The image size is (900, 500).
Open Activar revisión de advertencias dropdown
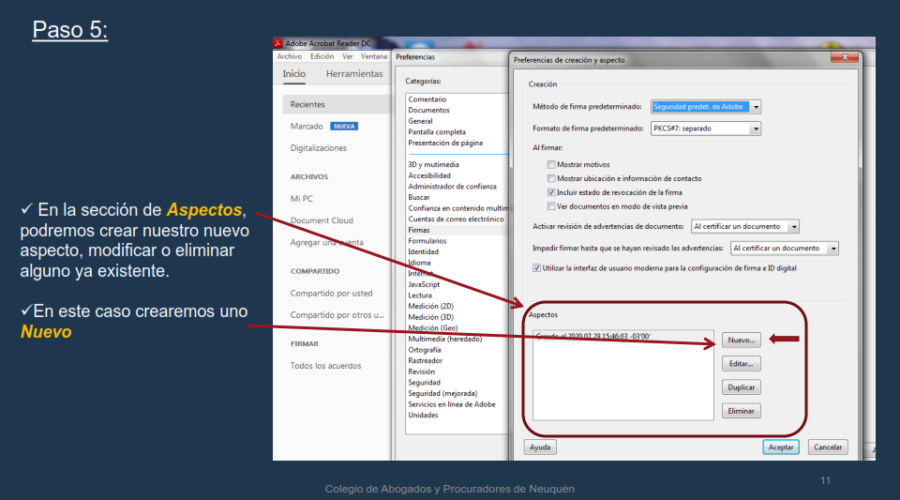point(745,227)
